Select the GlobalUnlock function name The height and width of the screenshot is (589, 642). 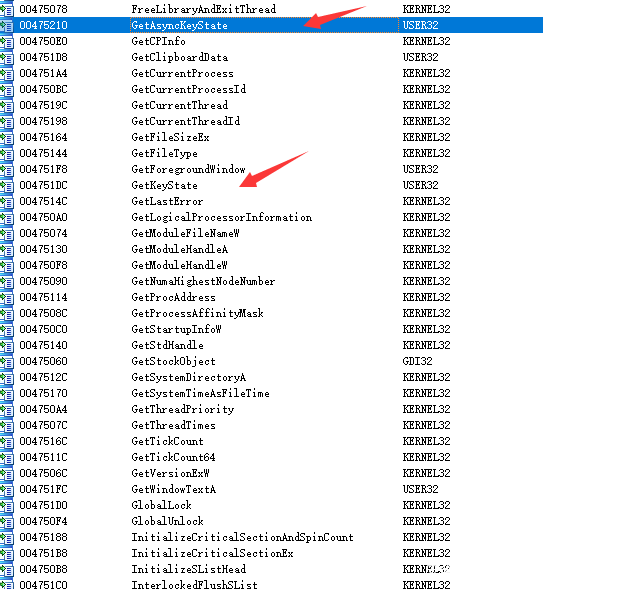167,521
